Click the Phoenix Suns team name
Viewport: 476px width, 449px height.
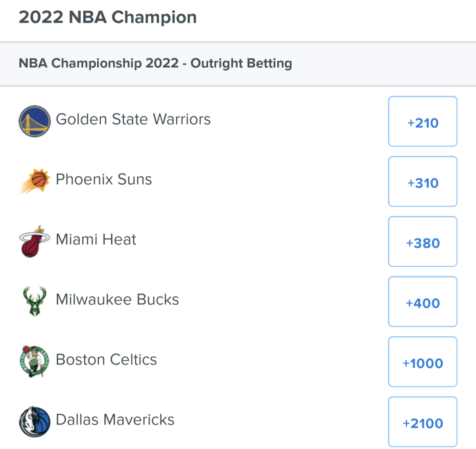pos(104,180)
